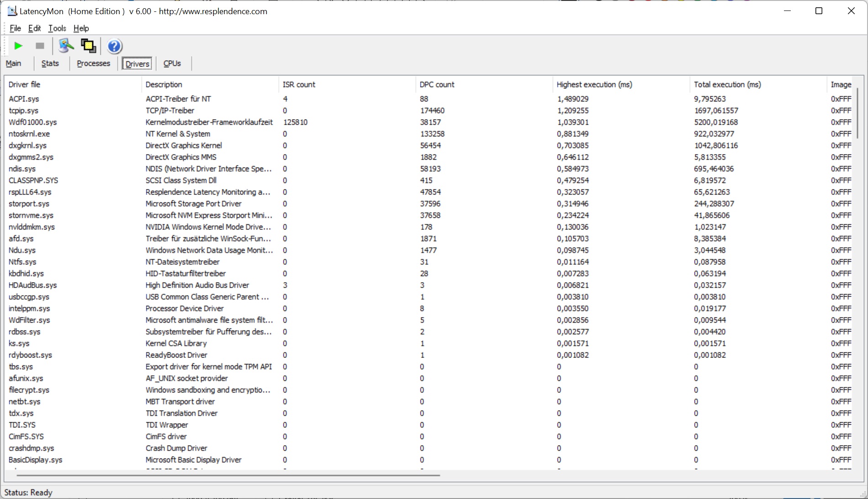Sort by Description column header

click(x=210, y=84)
